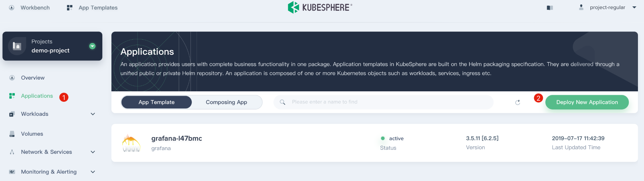Image resolution: width=644 pixels, height=181 pixels.
Task: Switch to the Composing App view
Action: click(226, 102)
